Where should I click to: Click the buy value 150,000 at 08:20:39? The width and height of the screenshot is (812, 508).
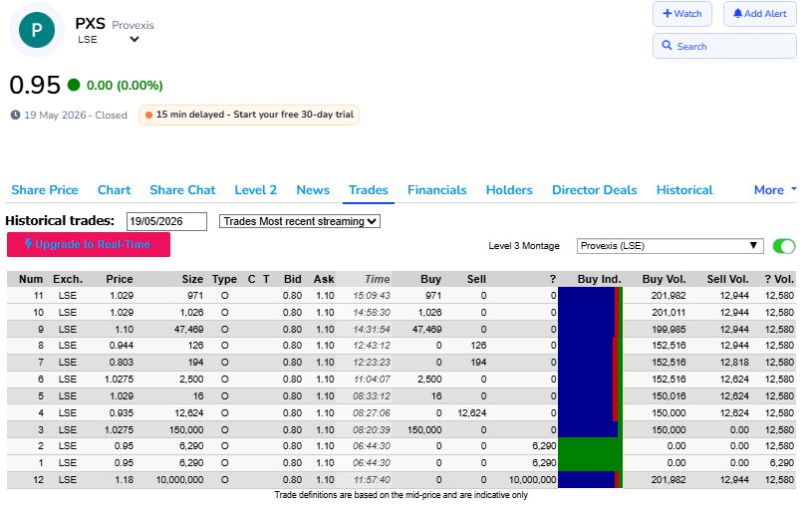(424, 430)
